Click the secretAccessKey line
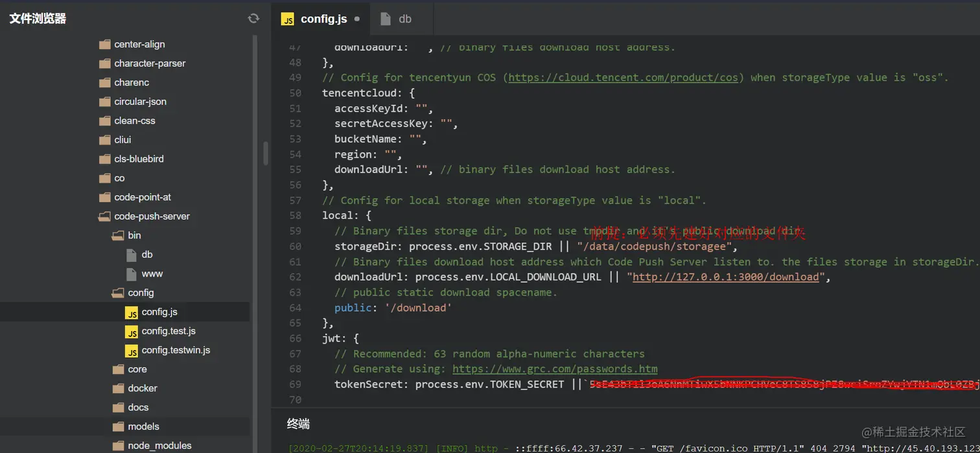 coord(396,124)
